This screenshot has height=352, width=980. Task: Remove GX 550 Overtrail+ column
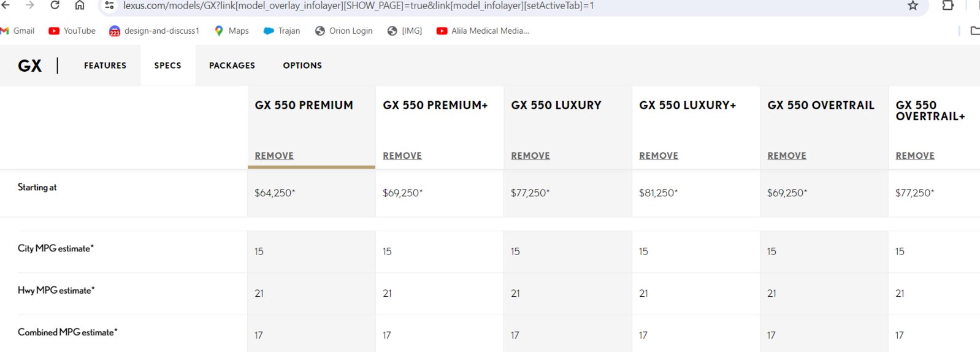(915, 156)
